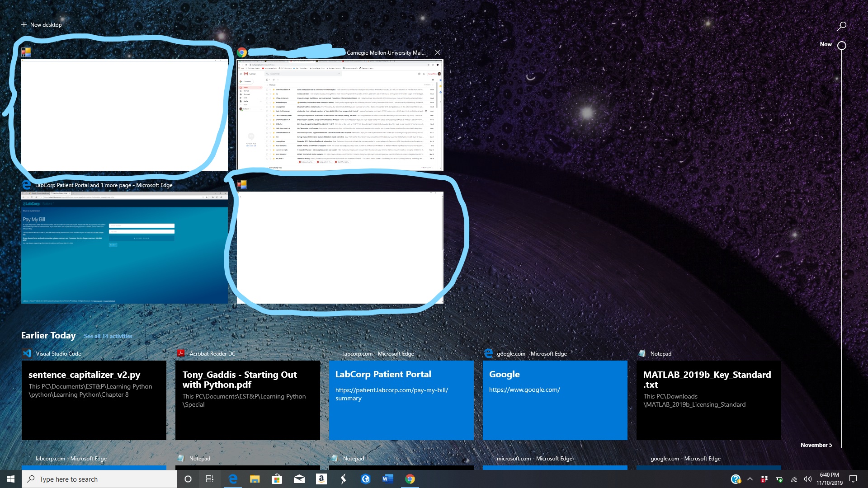Open the blank white window in the bottom row of thumbnails
Screen dimensions: 868x488
coord(340,248)
